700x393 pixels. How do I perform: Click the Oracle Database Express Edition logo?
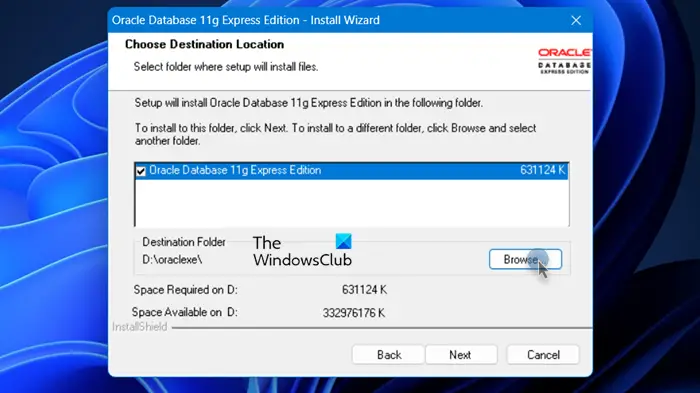click(x=564, y=61)
